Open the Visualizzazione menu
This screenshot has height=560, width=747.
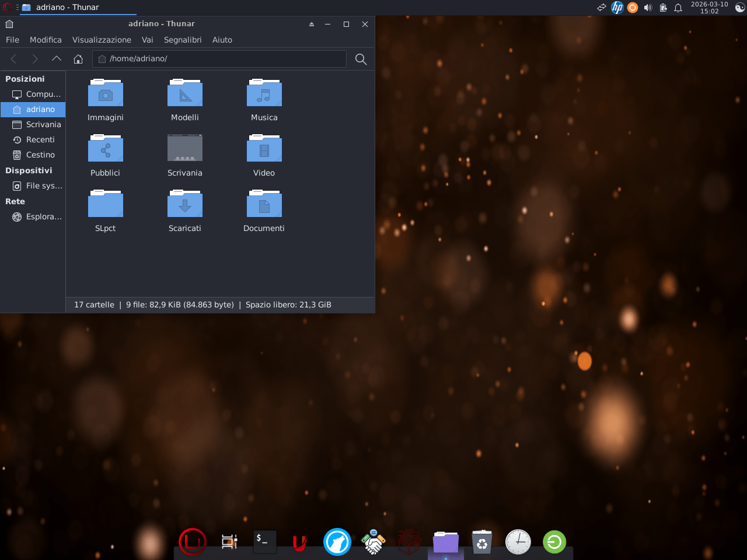click(102, 40)
